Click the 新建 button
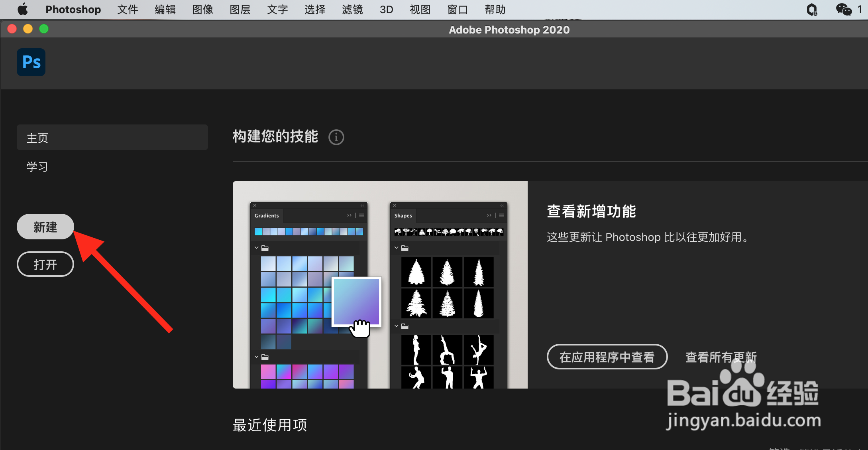Screen dimensions: 868x450 click(x=45, y=226)
